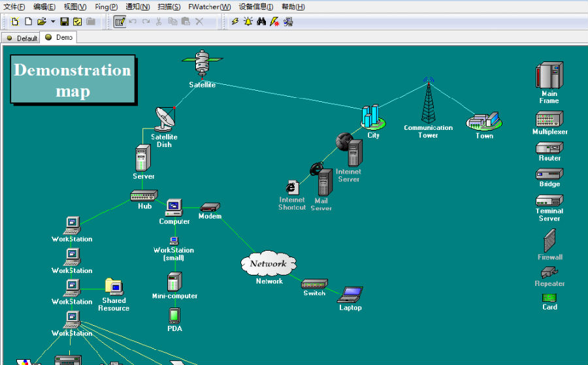Click the Network cloud node

point(269,264)
